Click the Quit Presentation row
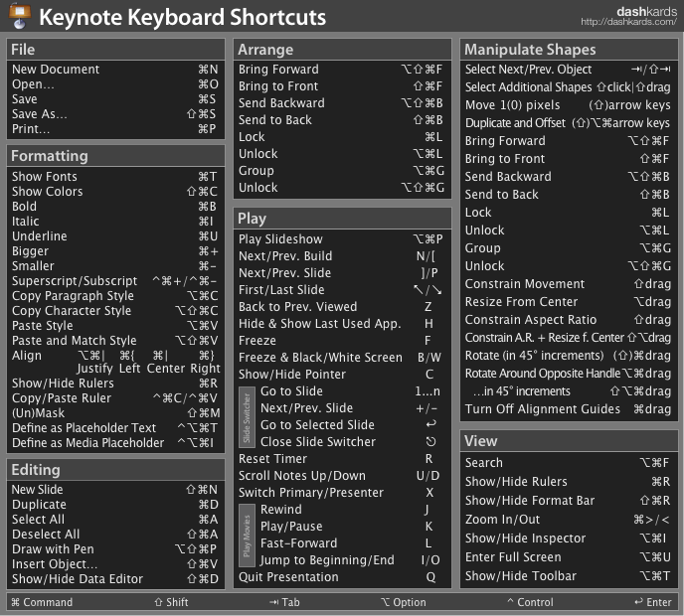Viewport: 684px width, 616px height. click(x=342, y=577)
